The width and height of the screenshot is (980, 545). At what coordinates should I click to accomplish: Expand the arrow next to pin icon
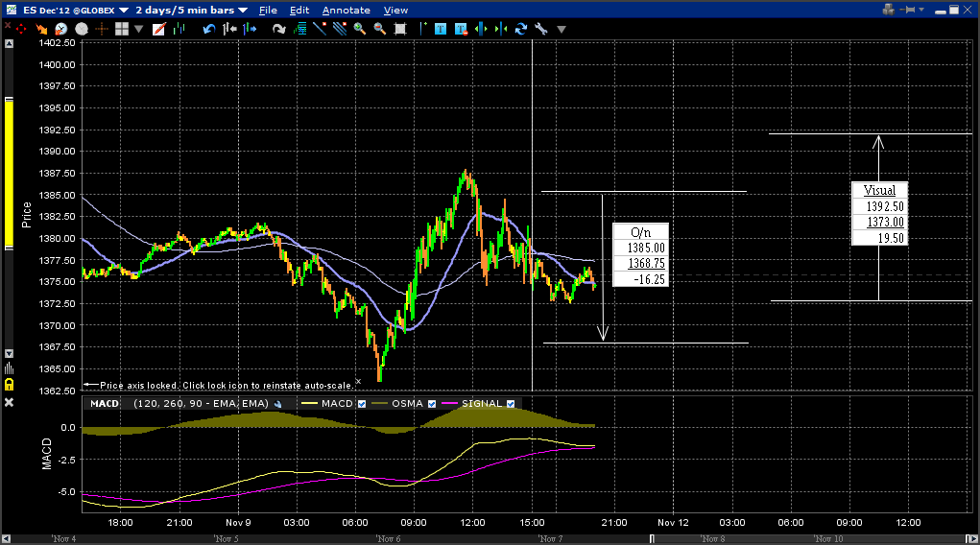921,10
